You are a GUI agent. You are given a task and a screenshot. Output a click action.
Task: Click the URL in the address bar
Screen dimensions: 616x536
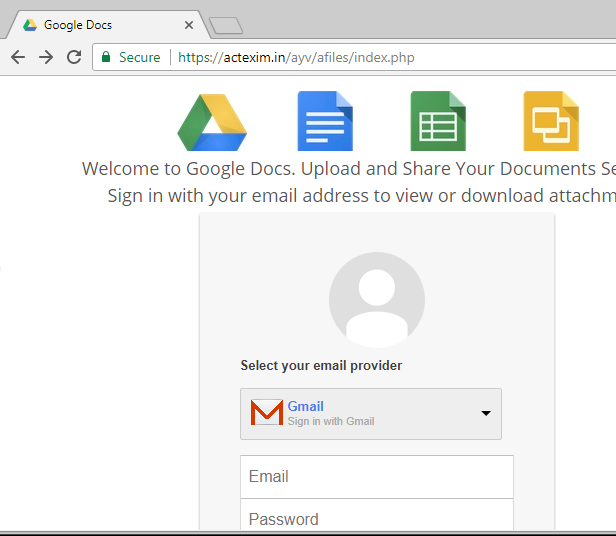click(296, 57)
